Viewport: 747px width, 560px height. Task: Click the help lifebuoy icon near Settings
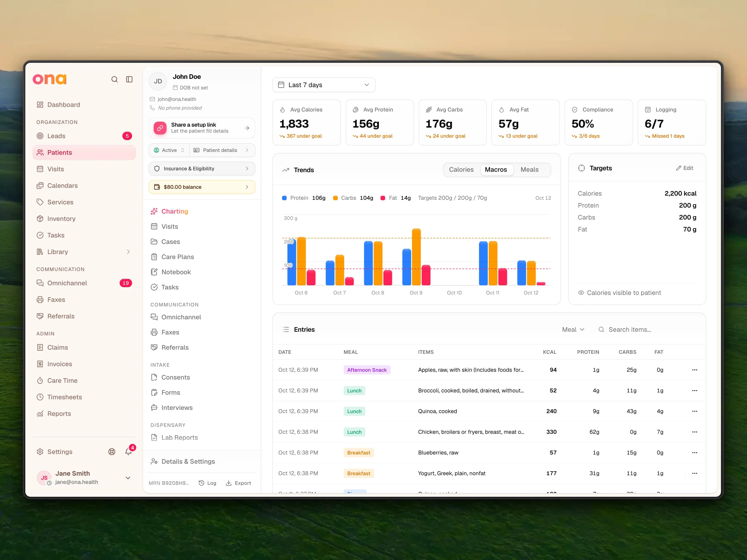click(x=112, y=452)
